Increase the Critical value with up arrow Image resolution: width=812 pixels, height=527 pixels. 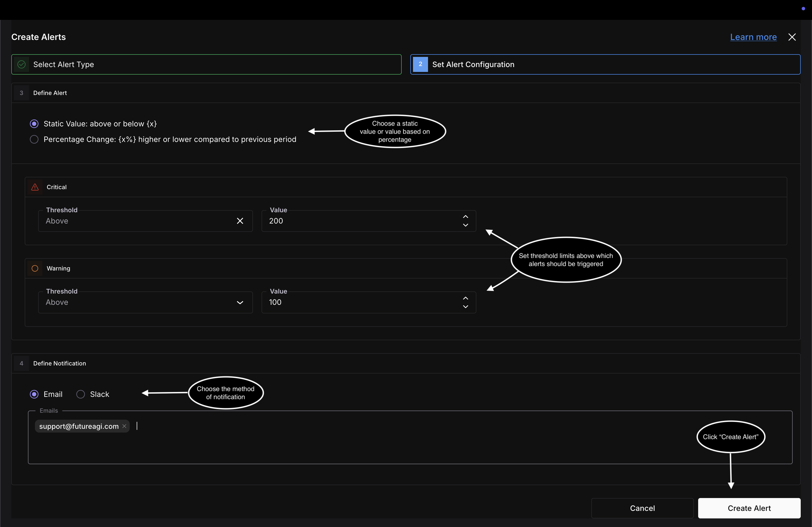click(x=465, y=217)
